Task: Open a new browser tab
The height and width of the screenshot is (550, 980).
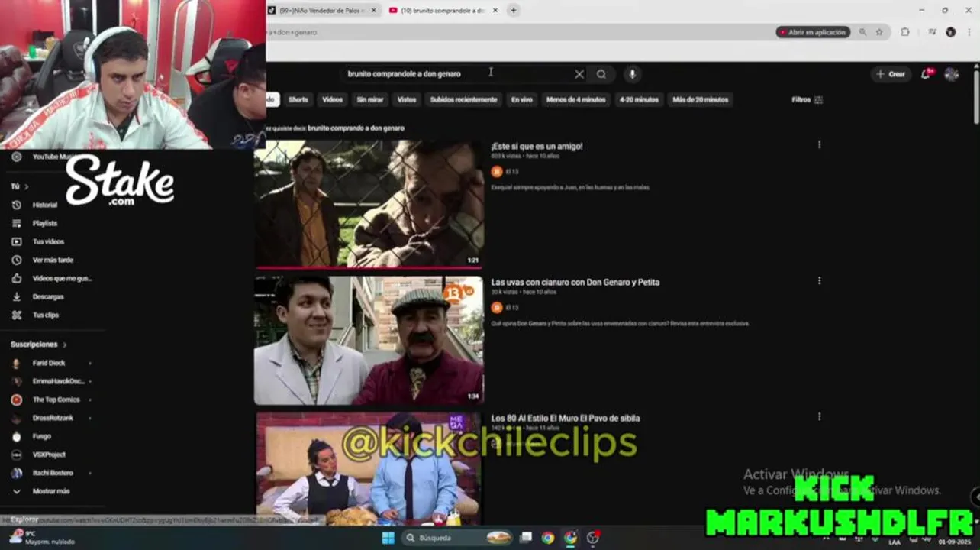Action: click(x=514, y=10)
